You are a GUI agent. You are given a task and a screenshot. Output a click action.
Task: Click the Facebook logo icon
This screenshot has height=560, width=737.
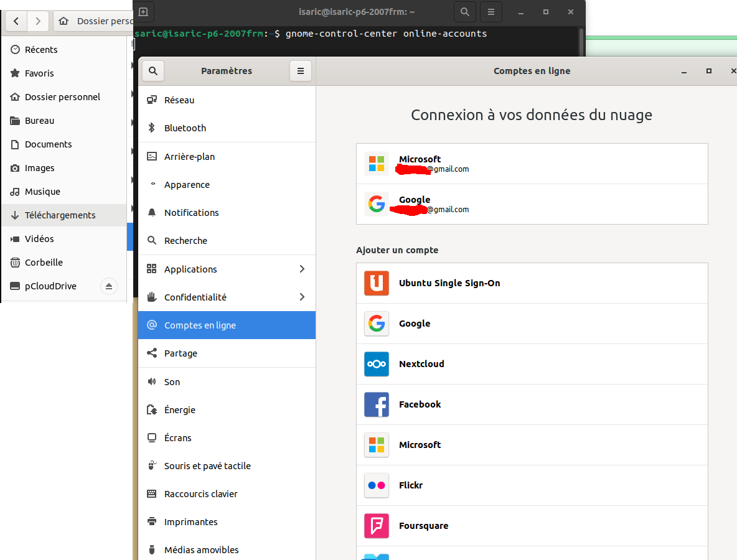[377, 404]
